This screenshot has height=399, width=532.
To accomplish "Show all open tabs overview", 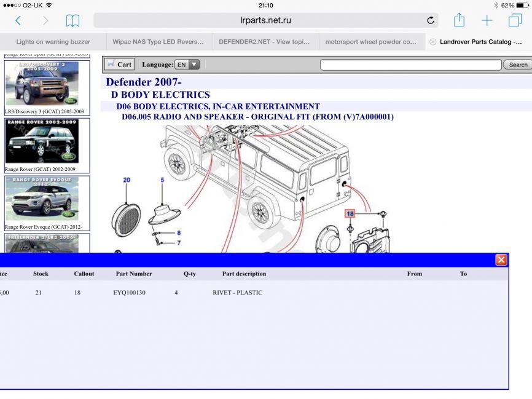I will 515,20.
